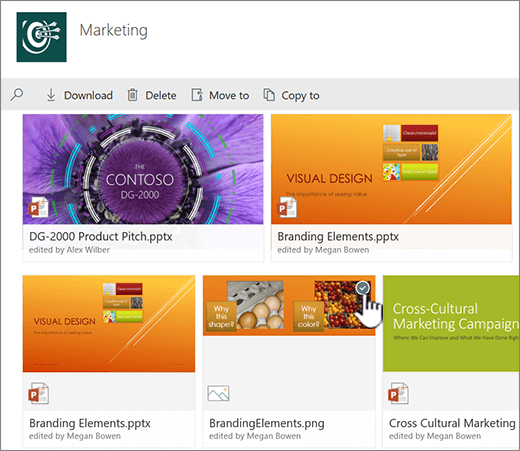This screenshot has height=451, width=520.
Task: Toggle selection checkmark on BrandingElements.png
Action: [363, 288]
